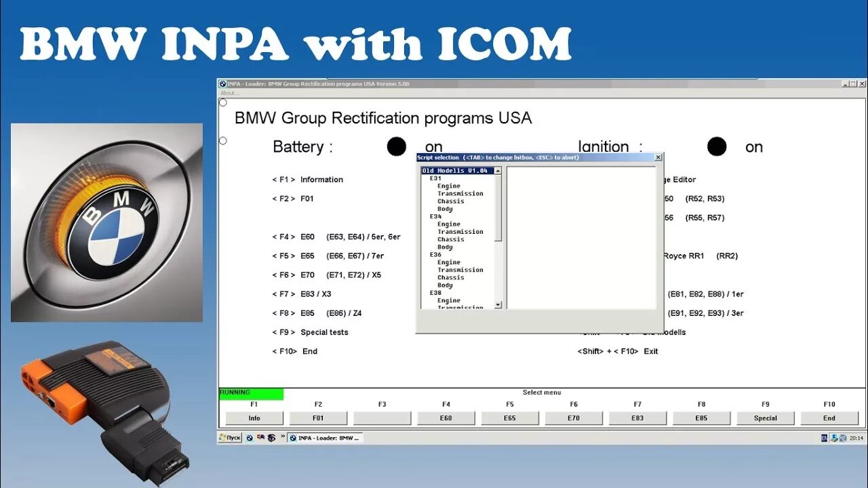The image size is (868, 488).
Task: Click the Shift + F10 Exit line
Action: [x=618, y=351]
